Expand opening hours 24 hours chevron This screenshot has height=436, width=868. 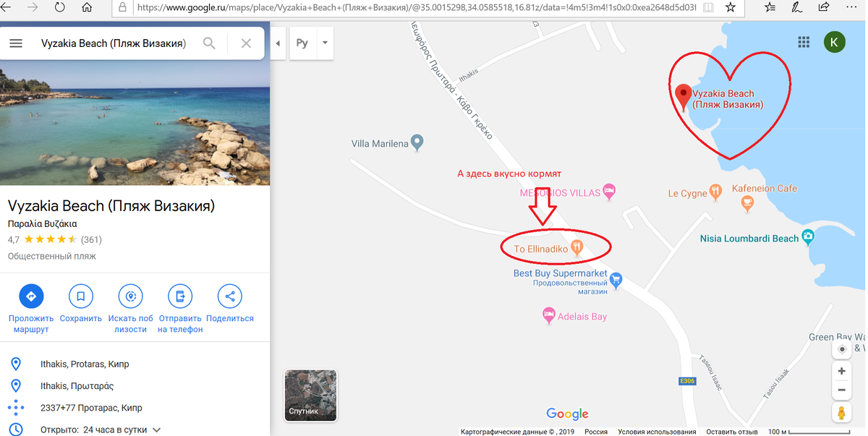pos(156,429)
